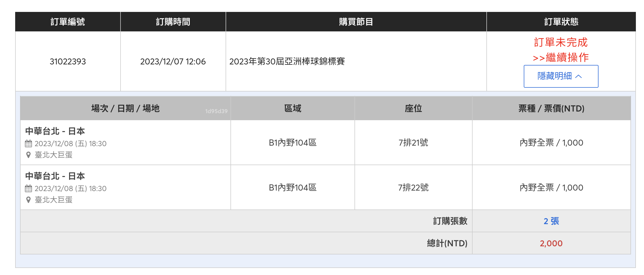Click the 訂單編號 column header
Image resolution: width=644 pixels, height=275 pixels.
coord(68,22)
